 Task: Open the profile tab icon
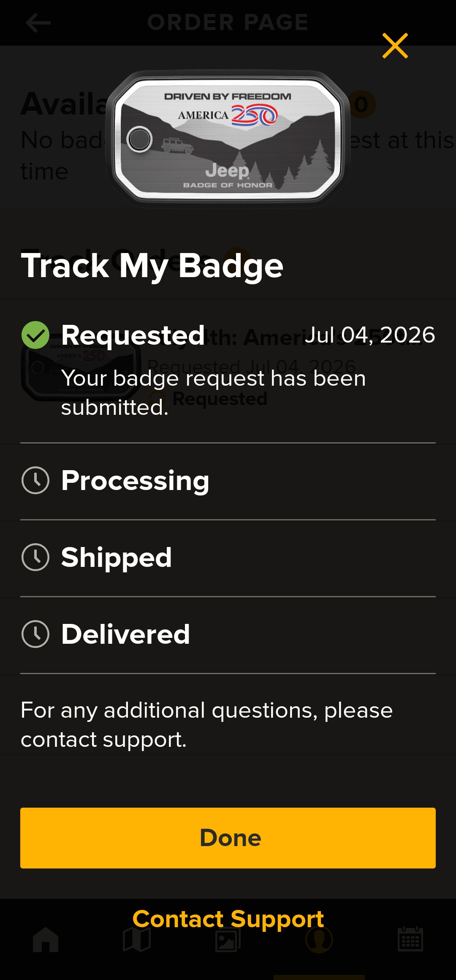point(319,939)
